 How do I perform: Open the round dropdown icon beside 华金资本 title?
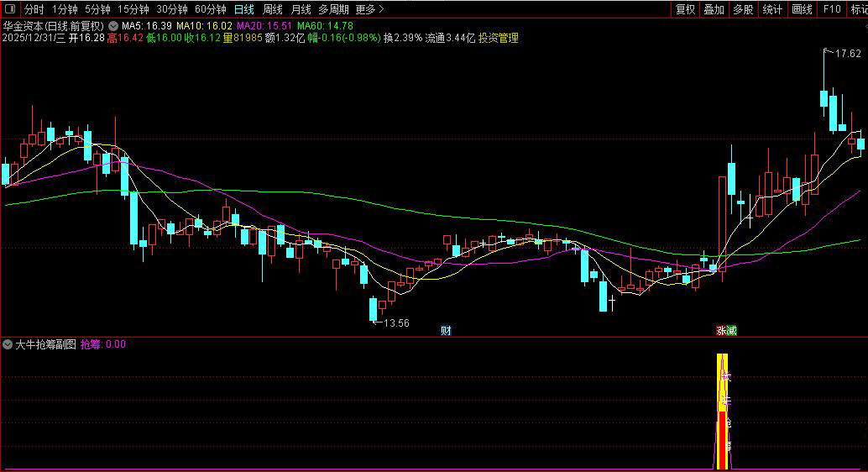click(113, 26)
